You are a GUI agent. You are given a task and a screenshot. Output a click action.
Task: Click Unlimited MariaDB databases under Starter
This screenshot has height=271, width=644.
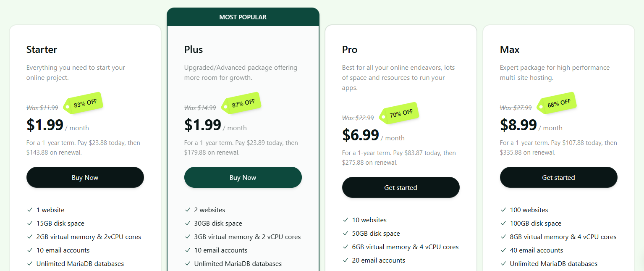click(x=80, y=263)
